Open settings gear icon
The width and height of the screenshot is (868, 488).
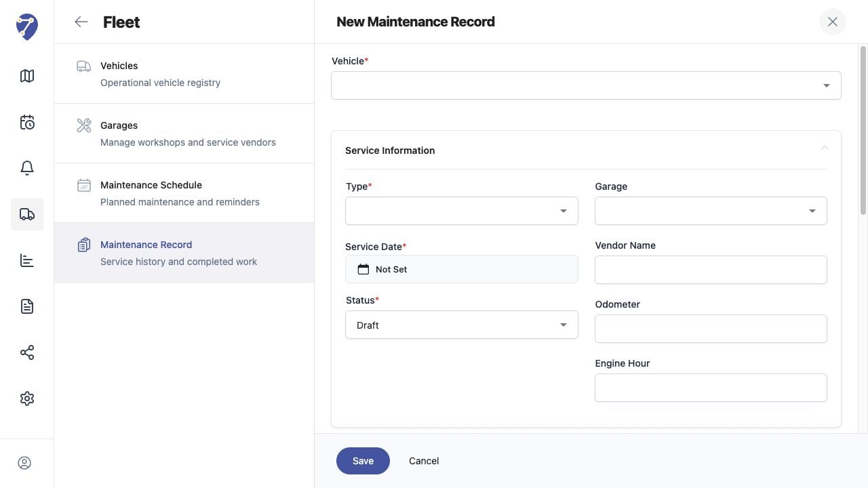[x=27, y=399]
